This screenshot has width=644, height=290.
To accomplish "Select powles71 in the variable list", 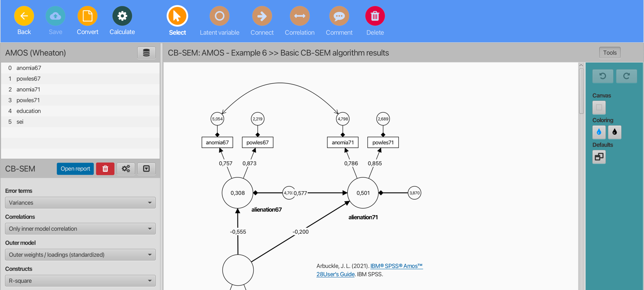I will click(x=80, y=100).
